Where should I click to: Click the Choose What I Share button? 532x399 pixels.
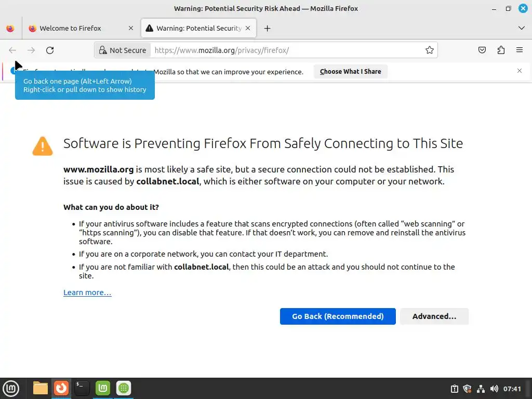point(350,72)
